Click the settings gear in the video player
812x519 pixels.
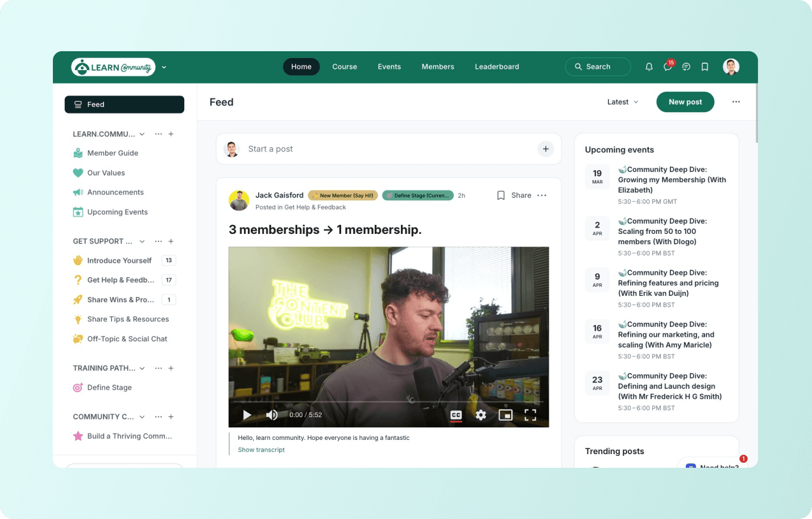point(480,415)
